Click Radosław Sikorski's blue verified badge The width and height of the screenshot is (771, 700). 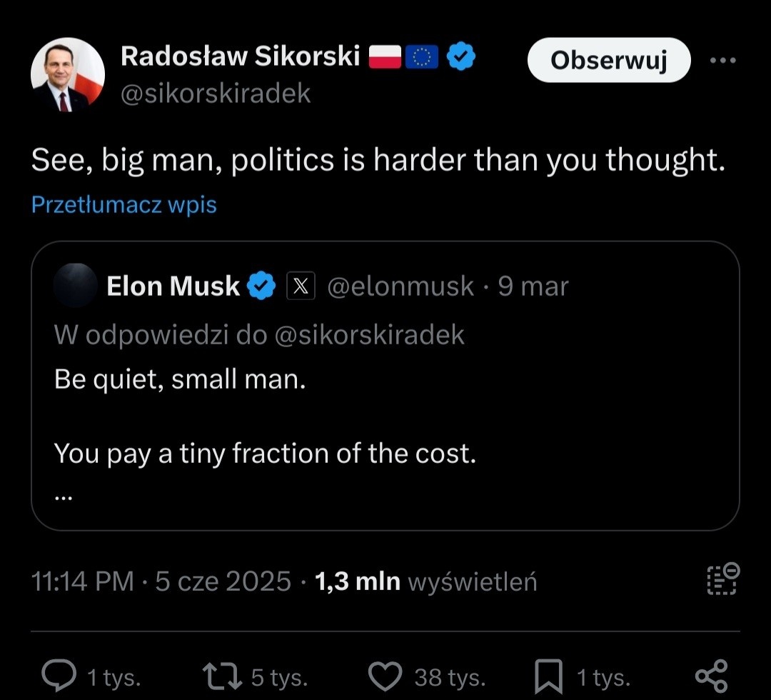pos(461,56)
